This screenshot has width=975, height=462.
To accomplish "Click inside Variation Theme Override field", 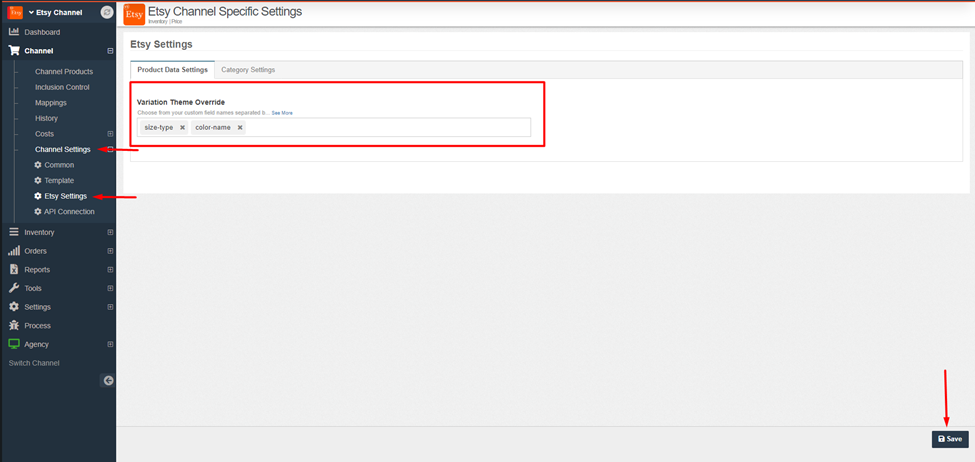I will click(334, 127).
